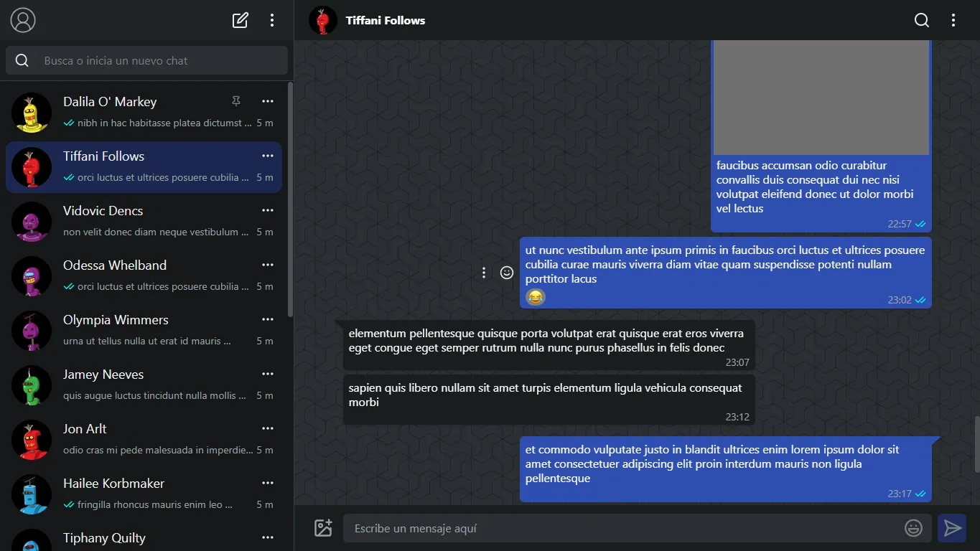This screenshot has width=980, height=551.
Task: Open options for Jon Arlt chat
Action: (268, 428)
